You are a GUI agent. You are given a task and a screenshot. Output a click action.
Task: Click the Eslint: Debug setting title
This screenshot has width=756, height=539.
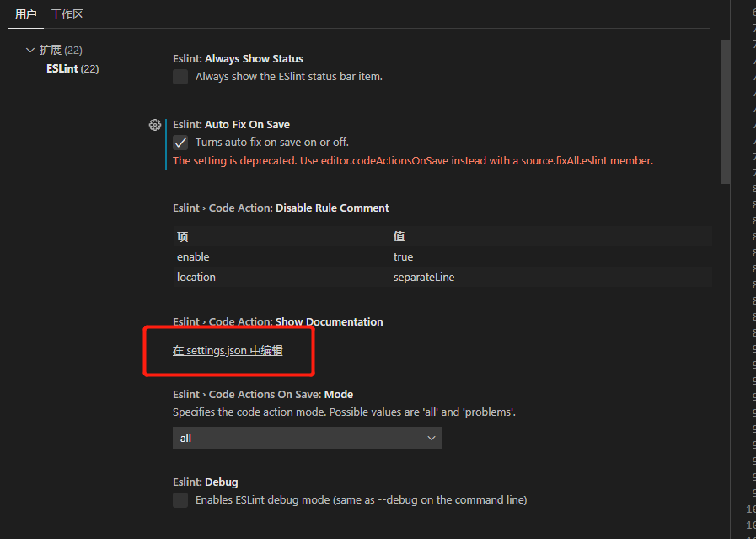(x=206, y=482)
